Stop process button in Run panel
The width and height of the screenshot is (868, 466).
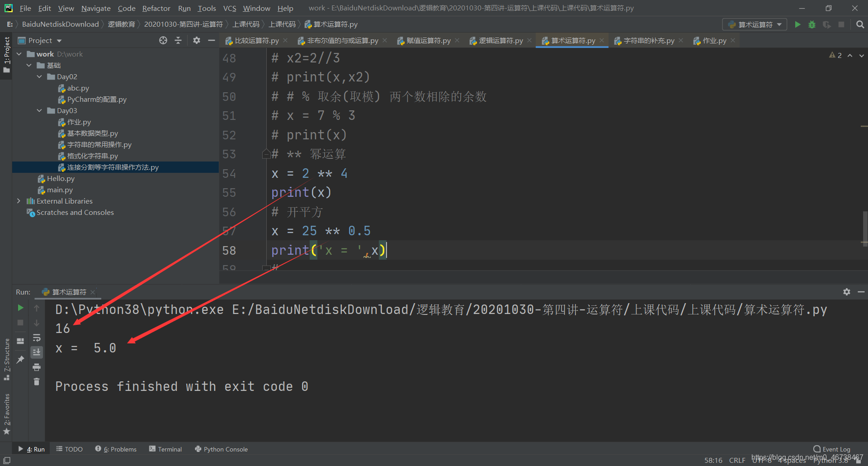[x=20, y=323]
